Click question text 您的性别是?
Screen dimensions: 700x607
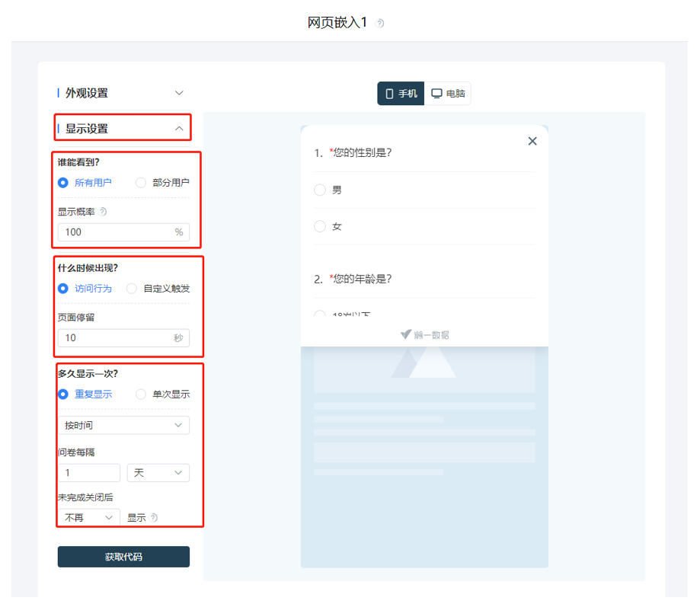coord(363,152)
